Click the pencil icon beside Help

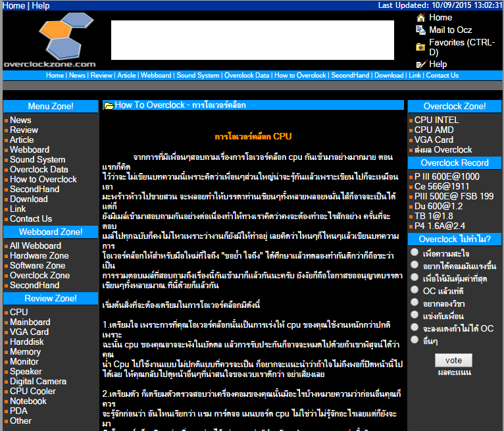coord(421,64)
